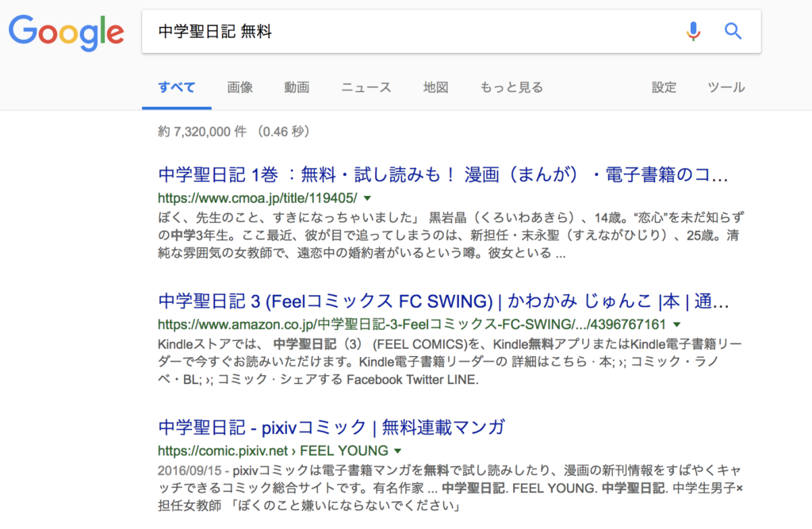Click the Google logo
The height and width of the screenshot is (529, 812).
click(67, 33)
